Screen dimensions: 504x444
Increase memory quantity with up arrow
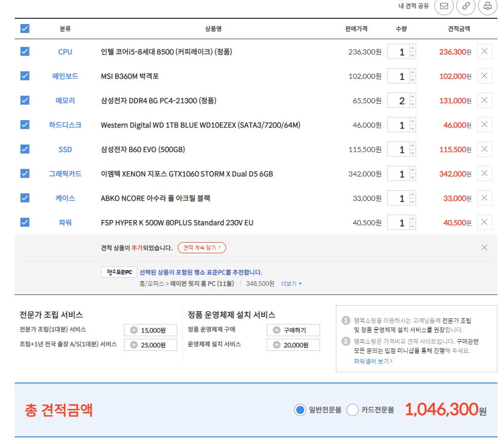point(412,97)
